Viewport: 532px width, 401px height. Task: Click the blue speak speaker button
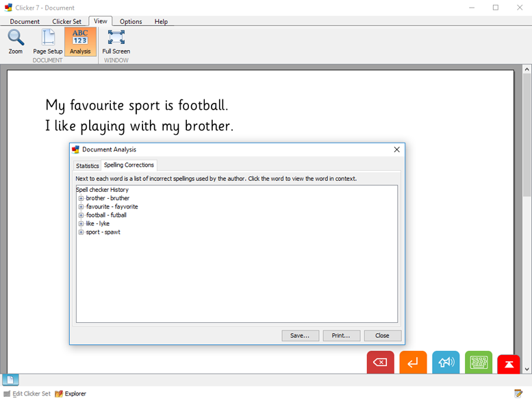[446, 363]
